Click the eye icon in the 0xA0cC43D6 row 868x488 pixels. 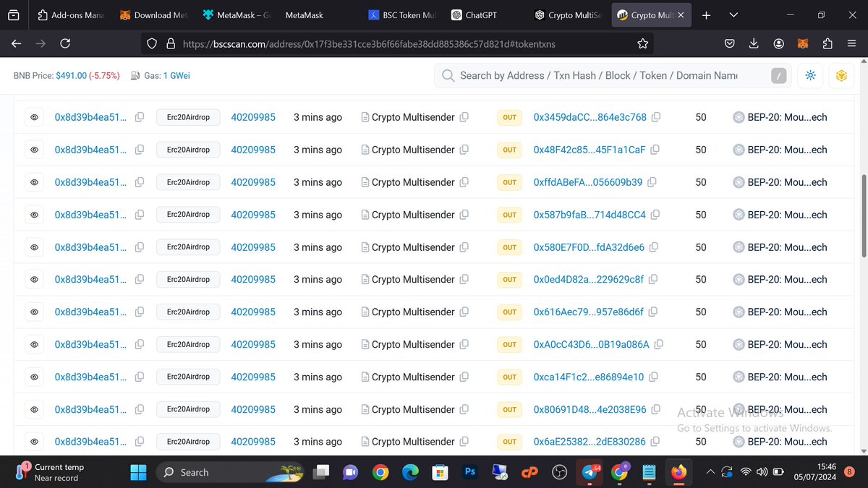(34, 344)
